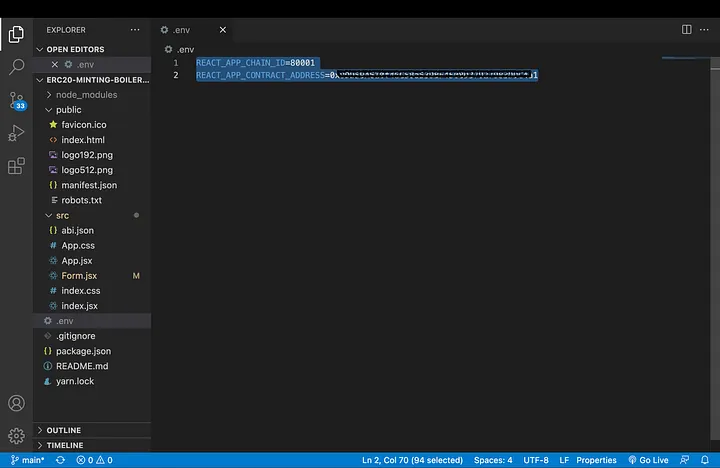Open the Search view in activity bar
720x468 pixels.
coord(16,68)
